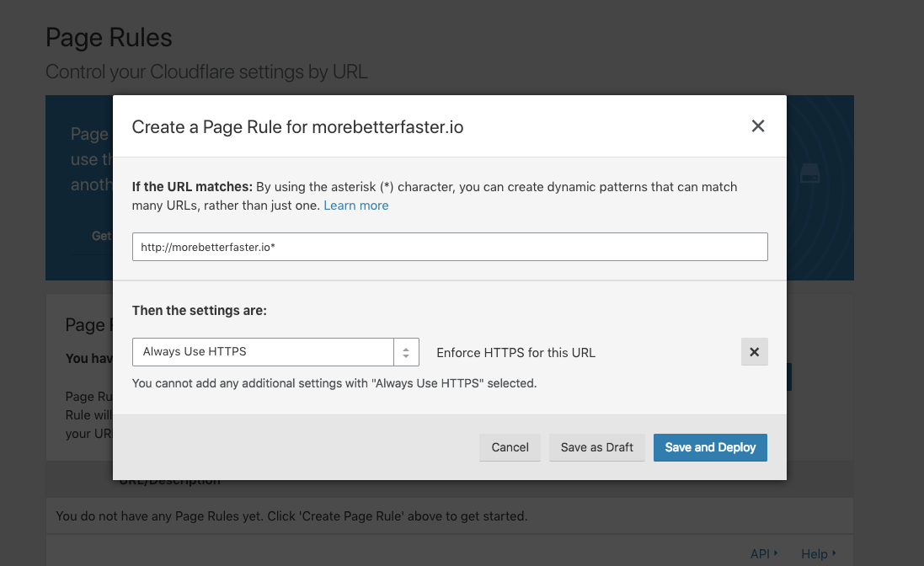This screenshot has width=924, height=566.
Task: Click the drive icon in the blue banner
Action: pyautogui.click(x=809, y=174)
